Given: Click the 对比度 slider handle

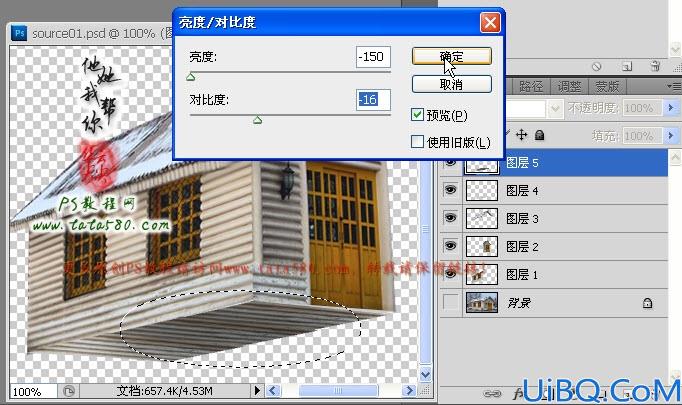Looking at the screenshot, I should click(257, 120).
